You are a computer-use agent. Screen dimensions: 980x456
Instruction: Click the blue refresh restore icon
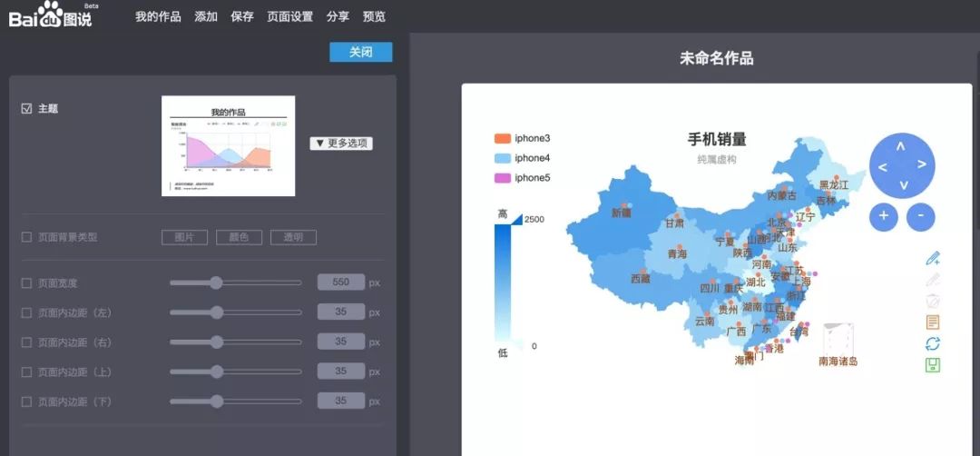[933, 343]
